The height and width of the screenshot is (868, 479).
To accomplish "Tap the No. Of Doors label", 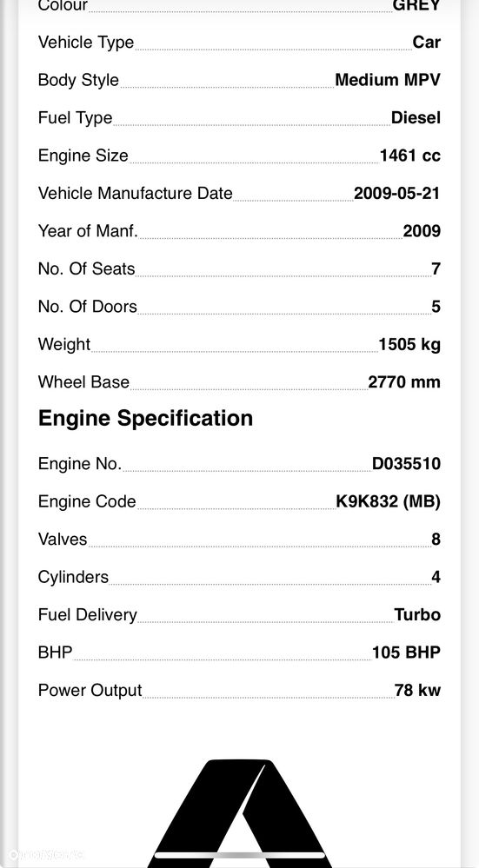I will pyautogui.click(x=88, y=307).
